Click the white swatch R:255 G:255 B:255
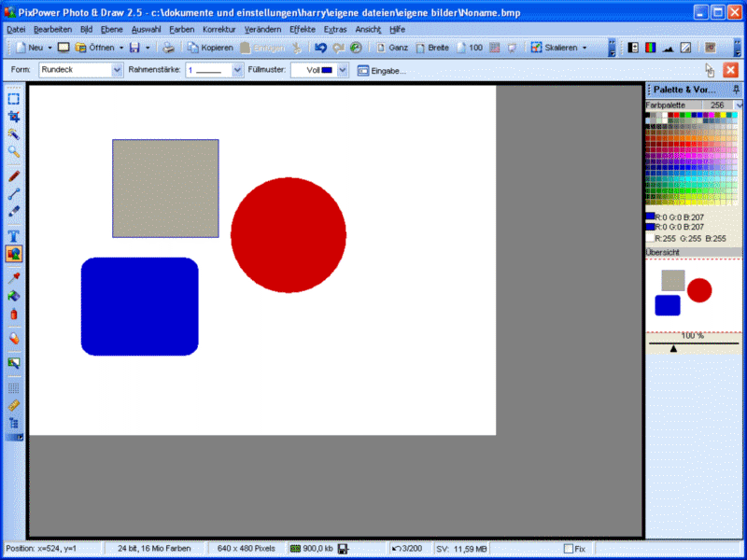 coord(650,238)
